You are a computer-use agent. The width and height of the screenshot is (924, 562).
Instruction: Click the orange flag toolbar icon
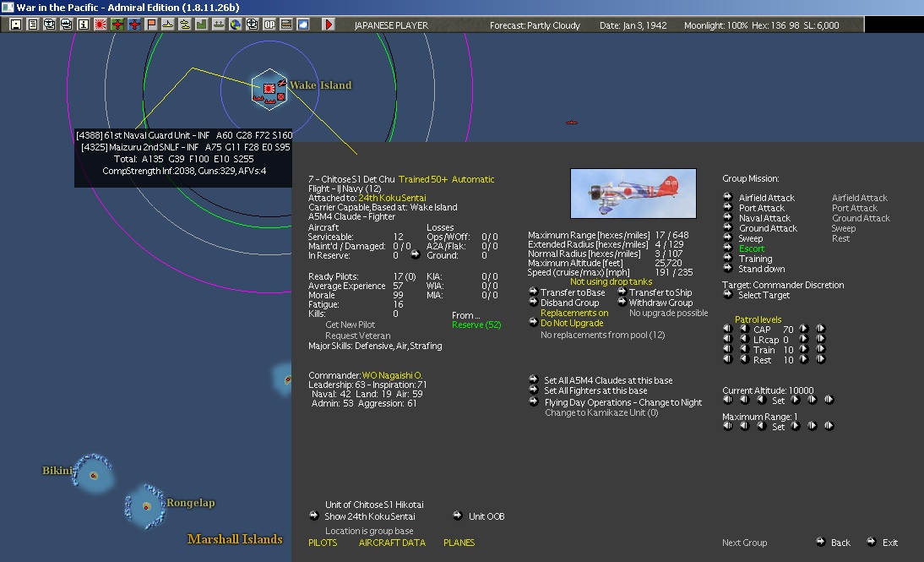[x=151, y=25]
